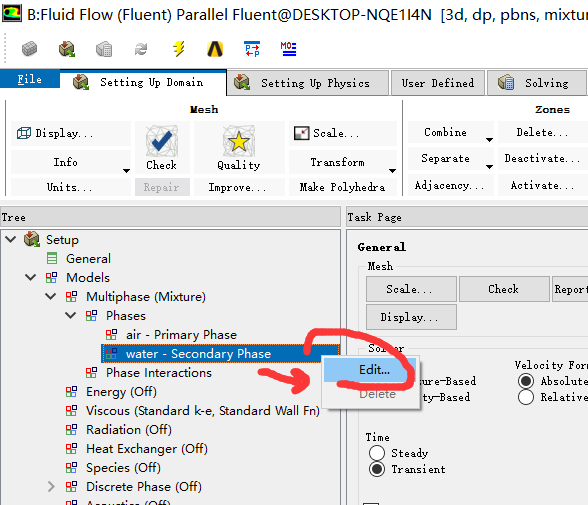Open the Combine zones dropdown arrow
Image resolution: width=588 pixels, height=505 pixels.
coord(489,140)
